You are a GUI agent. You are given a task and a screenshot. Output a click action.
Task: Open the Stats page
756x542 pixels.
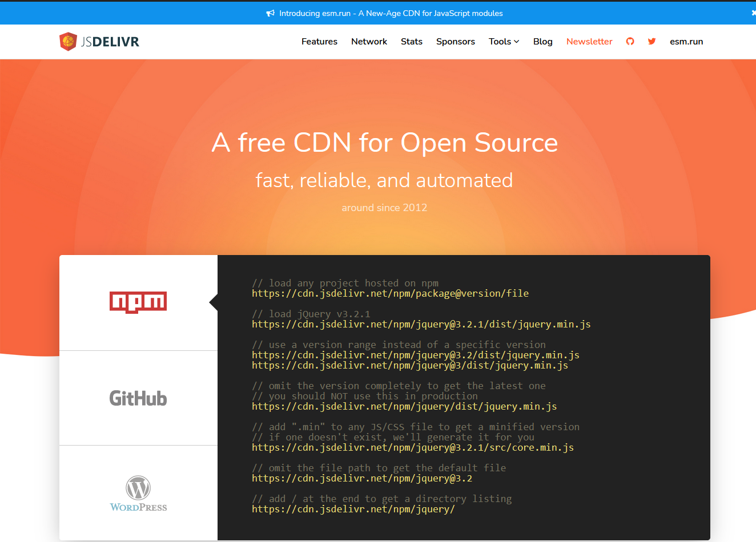[x=412, y=42]
